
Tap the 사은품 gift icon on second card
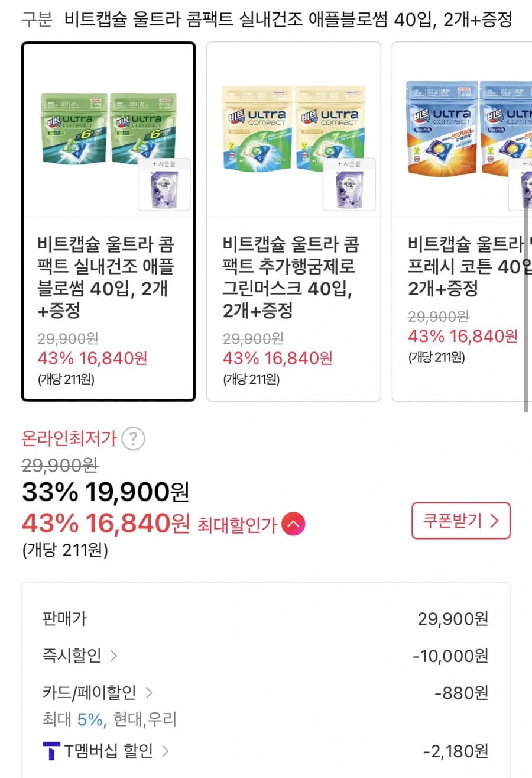point(349,185)
